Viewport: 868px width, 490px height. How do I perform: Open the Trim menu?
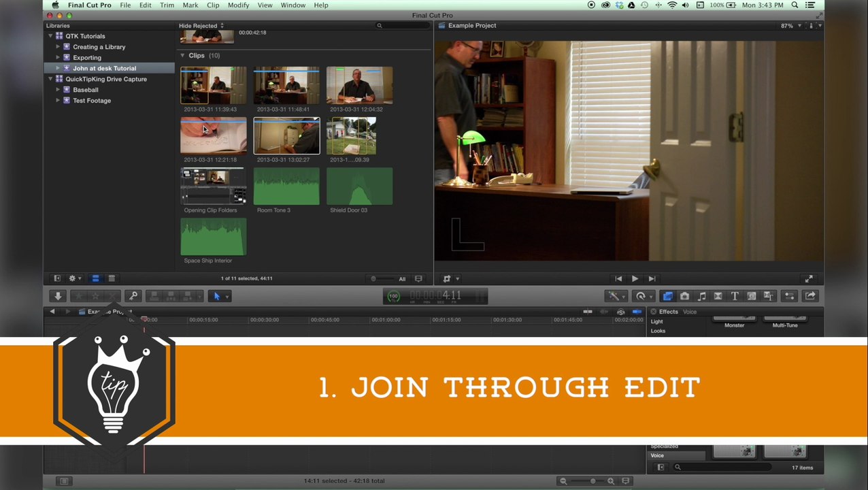167,5
